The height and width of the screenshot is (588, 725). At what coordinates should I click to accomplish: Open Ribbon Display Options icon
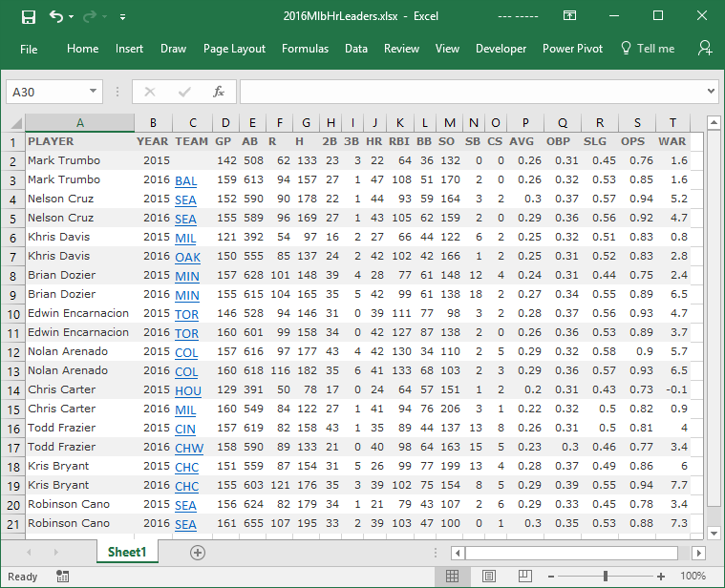click(569, 16)
